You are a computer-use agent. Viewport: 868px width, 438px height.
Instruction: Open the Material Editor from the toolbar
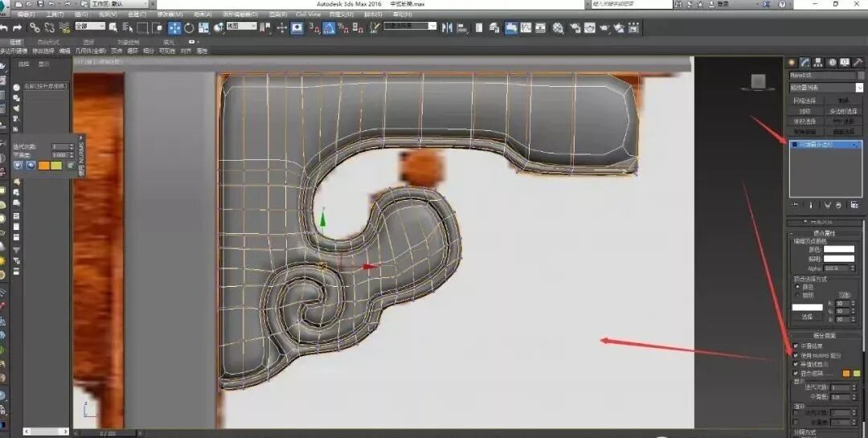pos(559,27)
